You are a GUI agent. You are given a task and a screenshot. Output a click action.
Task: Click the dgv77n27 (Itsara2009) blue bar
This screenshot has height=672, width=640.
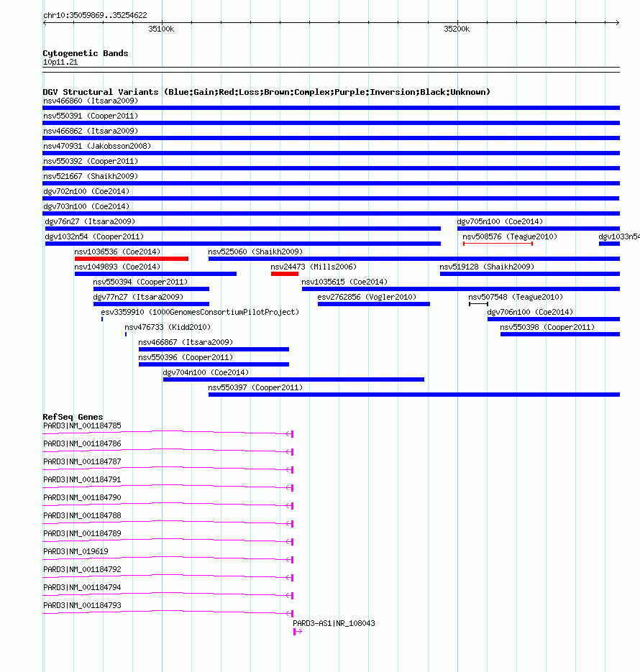click(151, 304)
